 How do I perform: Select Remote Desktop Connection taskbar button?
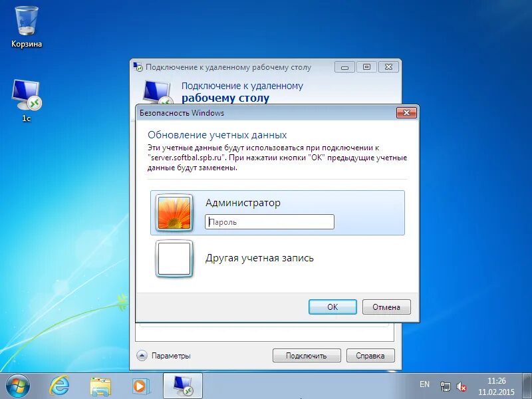point(182,386)
